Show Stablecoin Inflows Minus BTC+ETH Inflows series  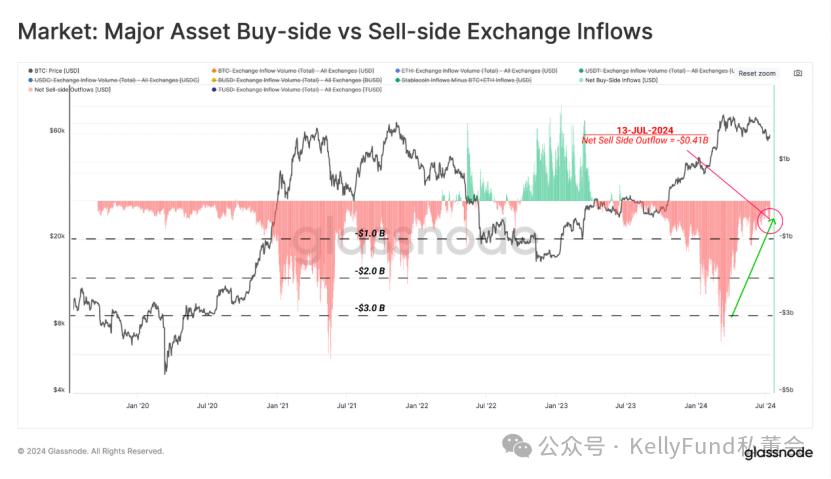click(x=463, y=80)
